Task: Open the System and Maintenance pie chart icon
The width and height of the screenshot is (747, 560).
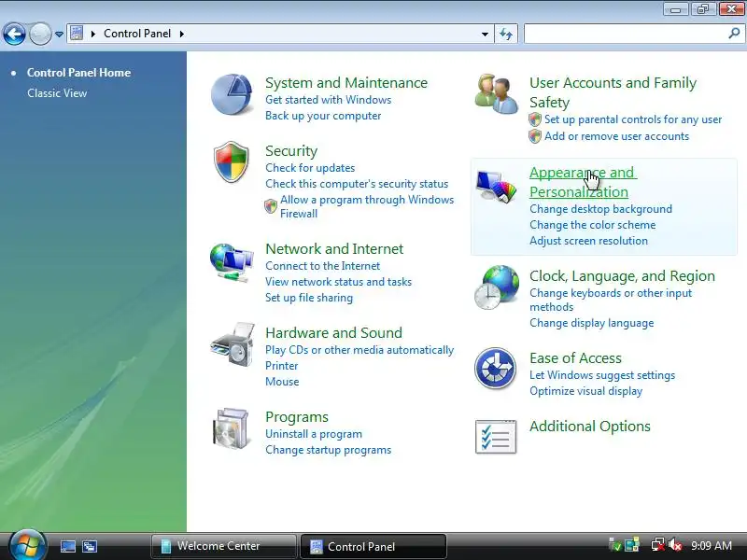Action: click(232, 94)
